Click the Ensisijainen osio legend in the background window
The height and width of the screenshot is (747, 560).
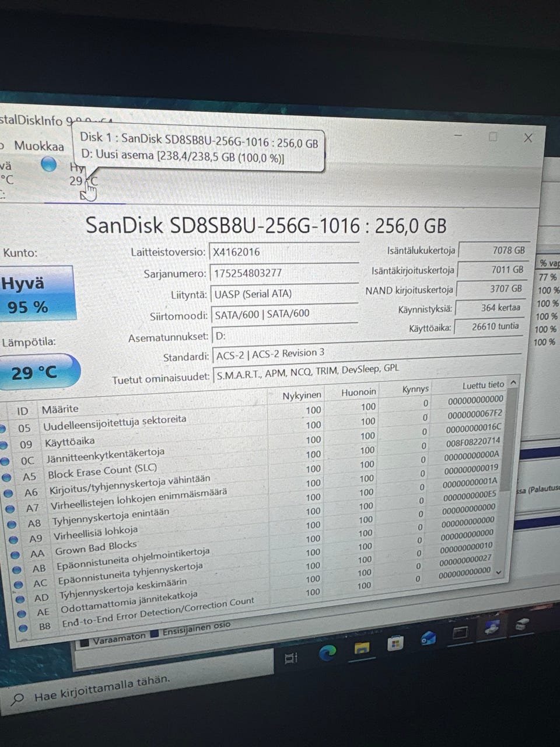191,629
